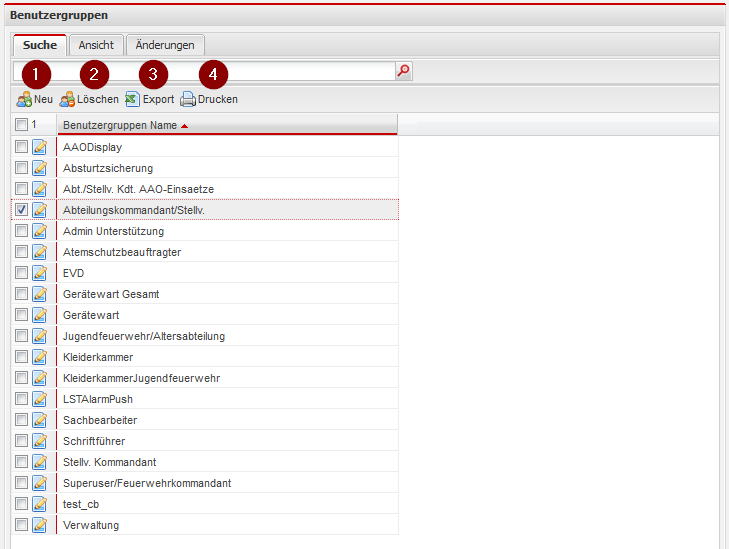Click the Neu (new group) icon
729x549 pixels.
click(x=23, y=100)
